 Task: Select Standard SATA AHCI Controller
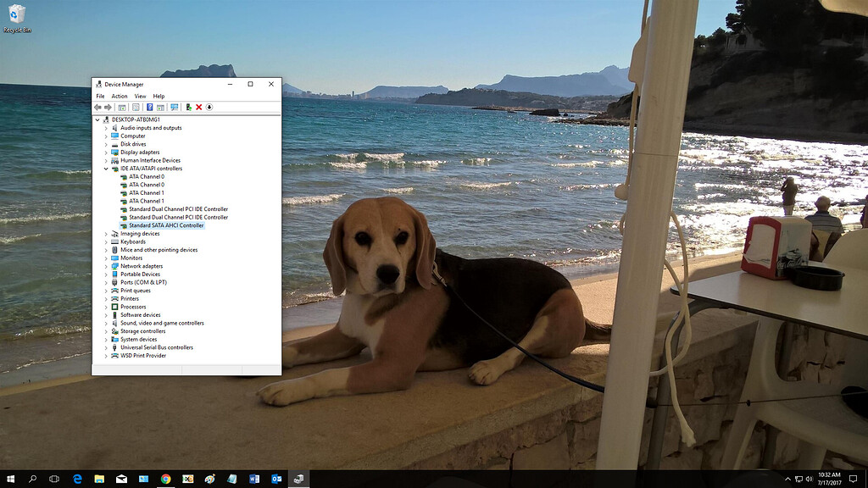pyautogui.click(x=166, y=225)
